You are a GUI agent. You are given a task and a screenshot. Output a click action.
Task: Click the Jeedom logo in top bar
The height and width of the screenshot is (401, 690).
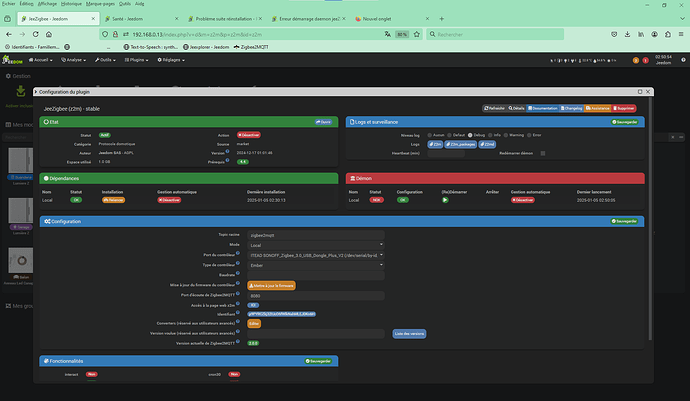click(x=12, y=60)
